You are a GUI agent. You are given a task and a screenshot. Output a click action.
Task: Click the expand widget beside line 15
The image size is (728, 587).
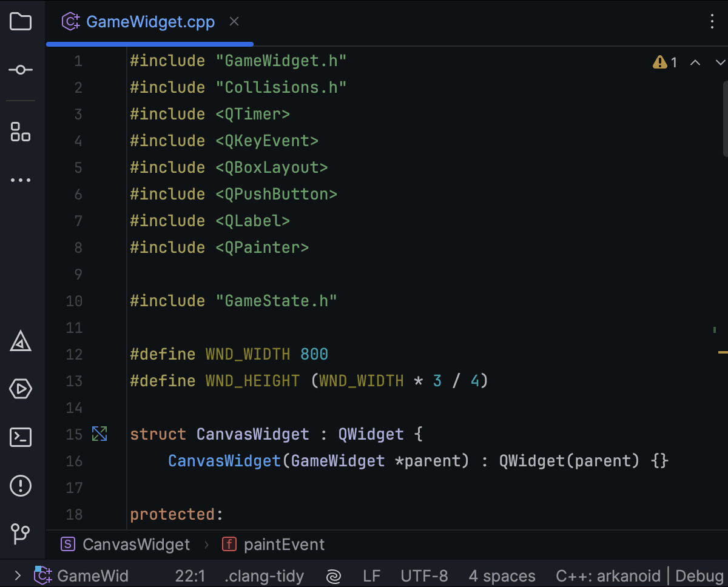click(99, 434)
